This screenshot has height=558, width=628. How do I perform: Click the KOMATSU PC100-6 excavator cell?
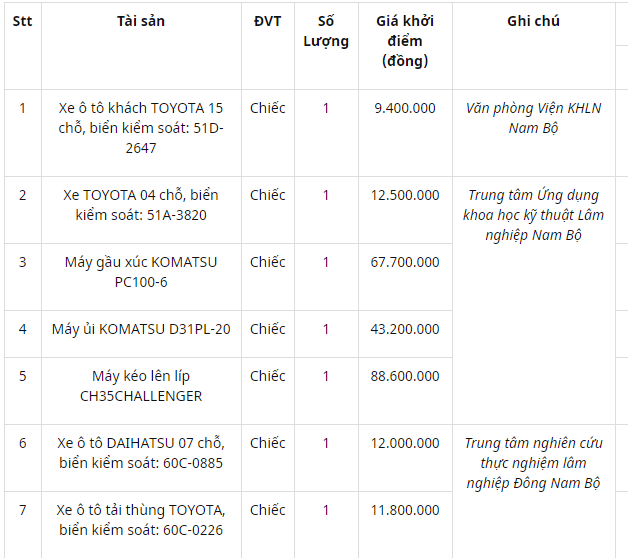(x=141, y=272)
